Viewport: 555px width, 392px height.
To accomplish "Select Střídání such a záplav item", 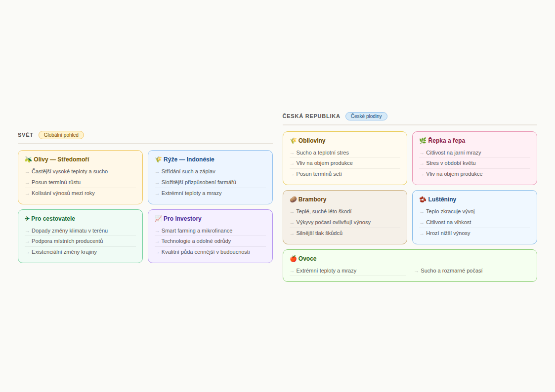I will [x=188, y=171].
